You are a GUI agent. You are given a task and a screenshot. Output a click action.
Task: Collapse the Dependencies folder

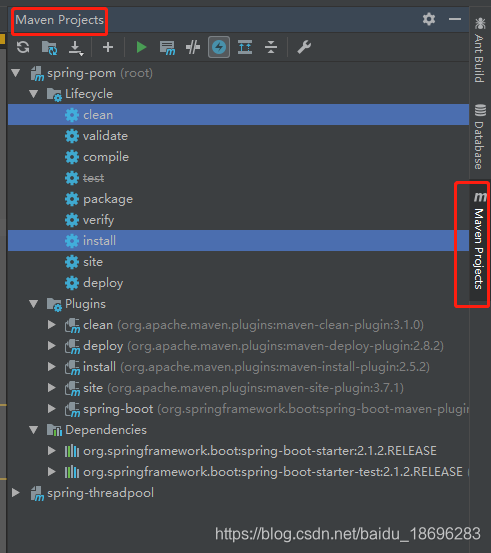[x=34, y=430]
